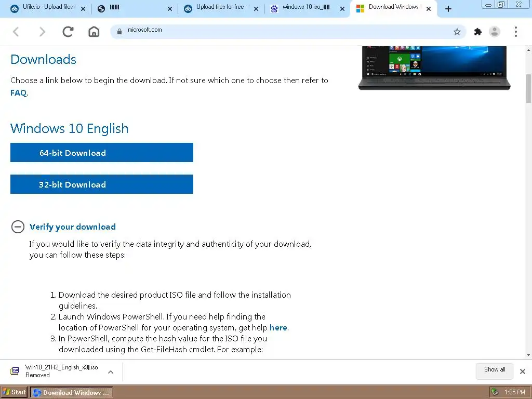Close the Download Windows tab

click(429, 9)
